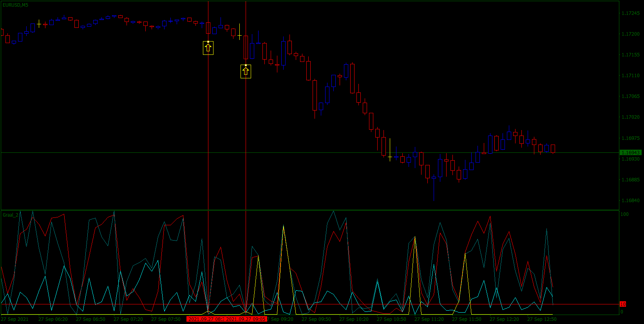
Task: Select the yellow arrow object on the 08:35 vertical line
Action: 208,48
